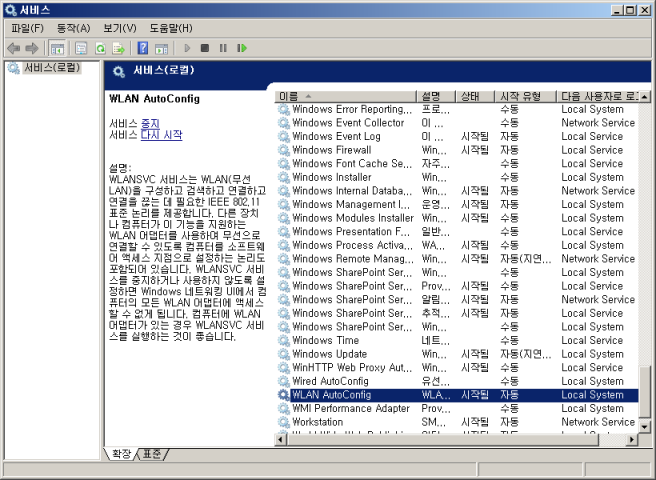Click the WLAN AutoConfig heading in details pane

154,99
